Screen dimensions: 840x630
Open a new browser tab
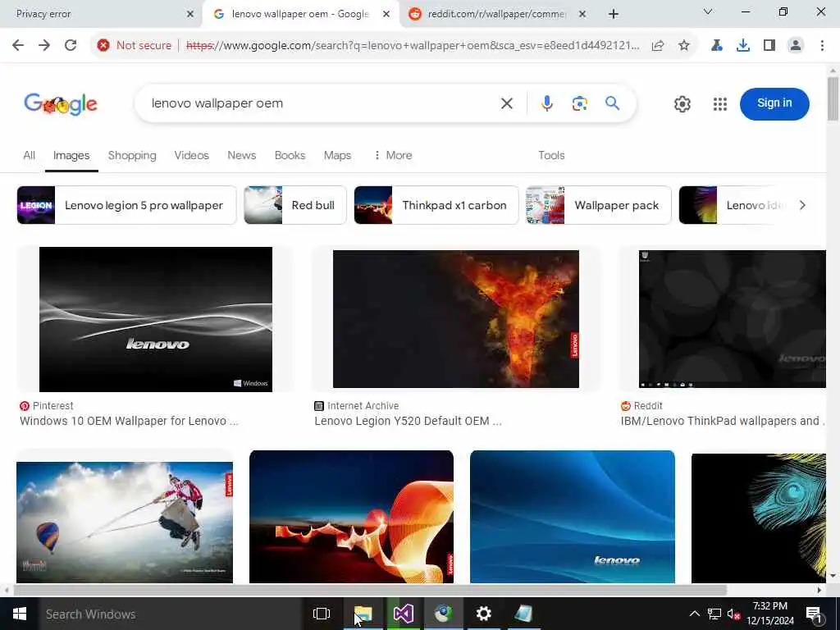(x=614, y=14)
